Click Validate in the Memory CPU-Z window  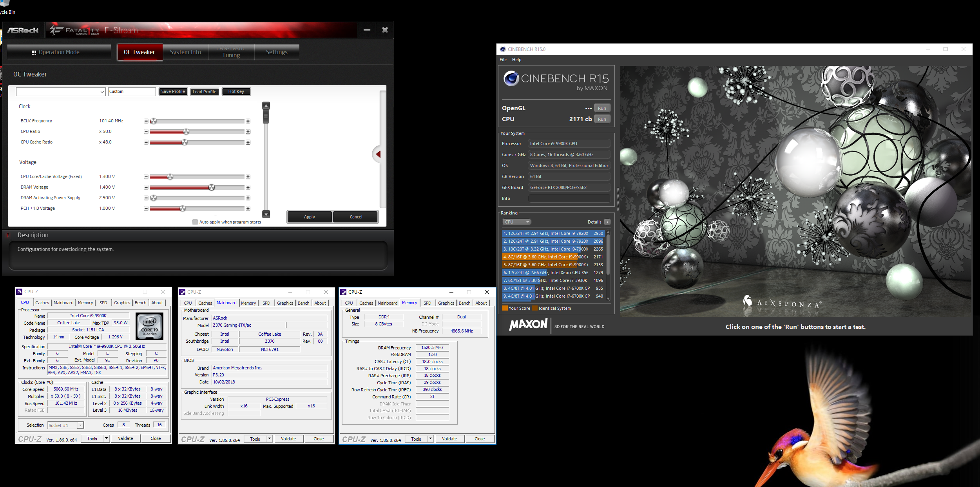449,439
